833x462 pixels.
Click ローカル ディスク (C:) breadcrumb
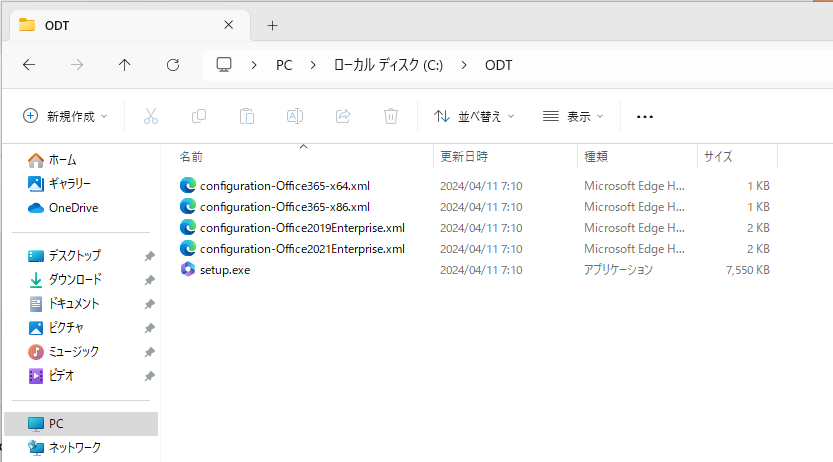point(388,65)
